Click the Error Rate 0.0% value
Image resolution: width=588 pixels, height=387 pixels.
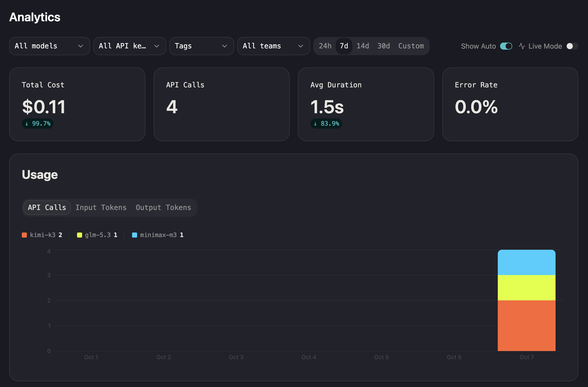point(476,107)
